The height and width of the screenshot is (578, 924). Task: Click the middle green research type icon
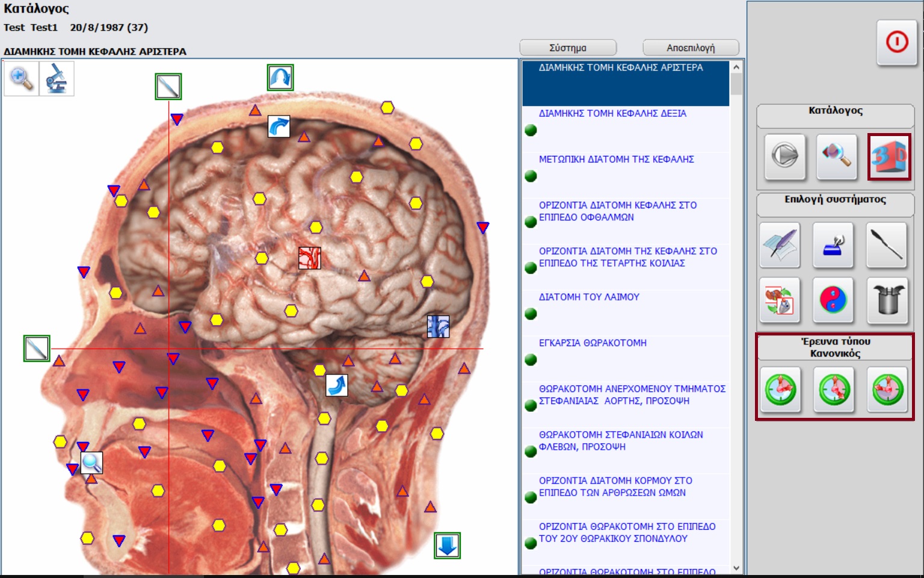pos(834,390)
